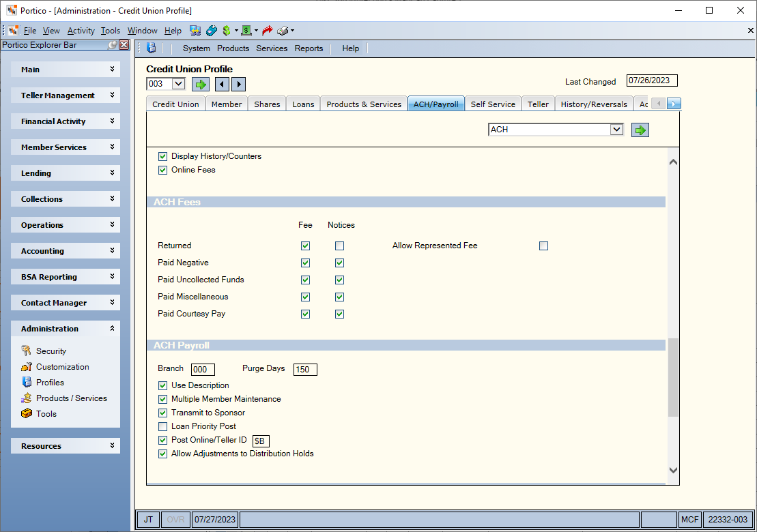The width and height of the screenshot is (757, 532).
Task: Close the Portico Explorer Bar
Action: 124,45
